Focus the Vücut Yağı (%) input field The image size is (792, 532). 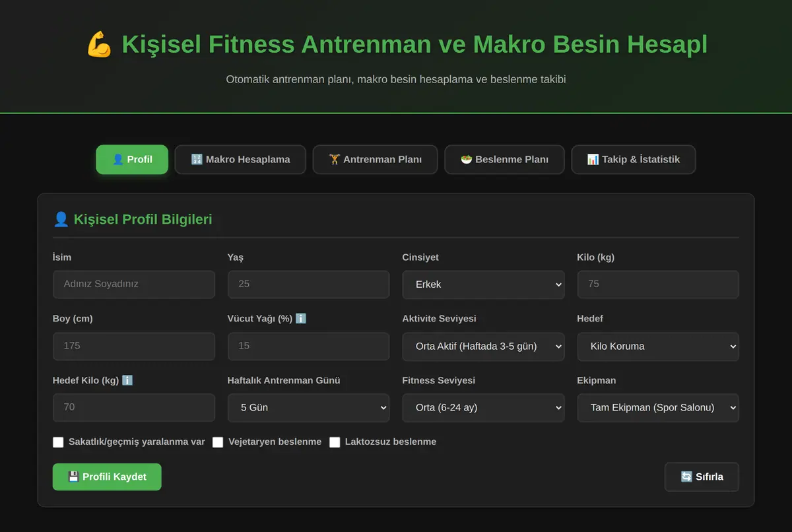tap(308, 347)
